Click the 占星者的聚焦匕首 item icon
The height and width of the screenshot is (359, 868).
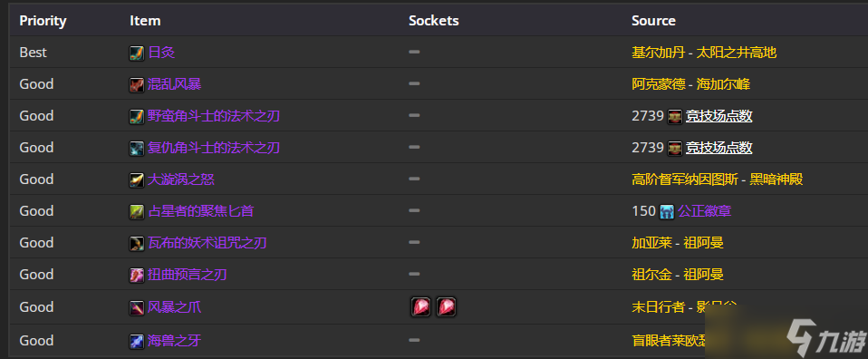[137, 211]
